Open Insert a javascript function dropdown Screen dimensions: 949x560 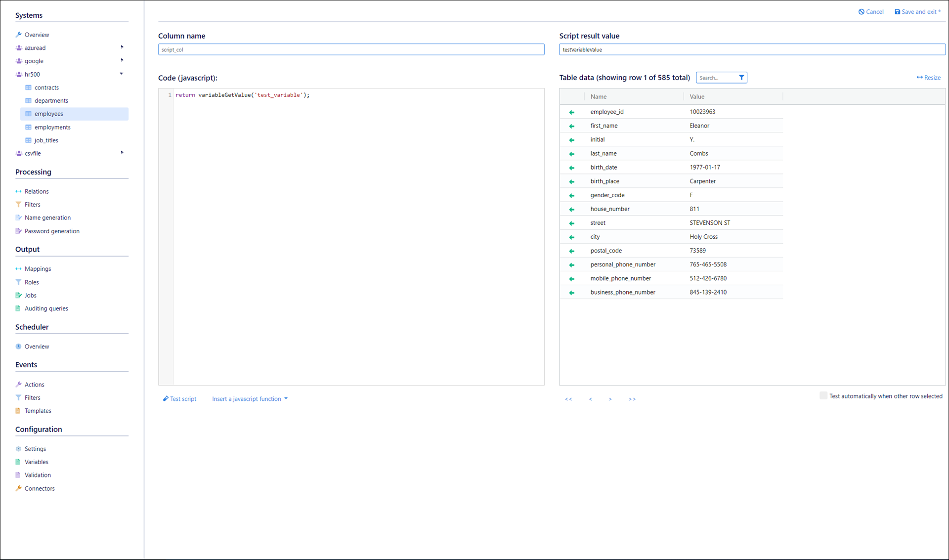[x=250, y=399]
